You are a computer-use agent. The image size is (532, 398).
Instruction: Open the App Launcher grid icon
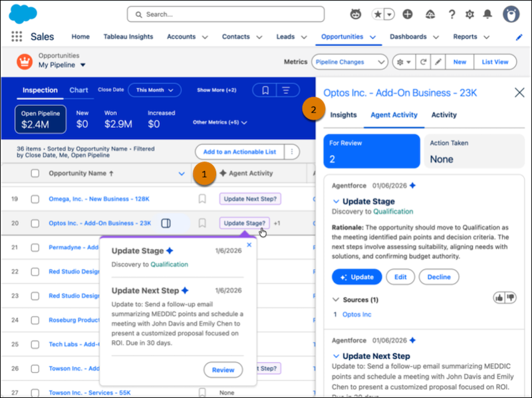(x=17, y=37)
